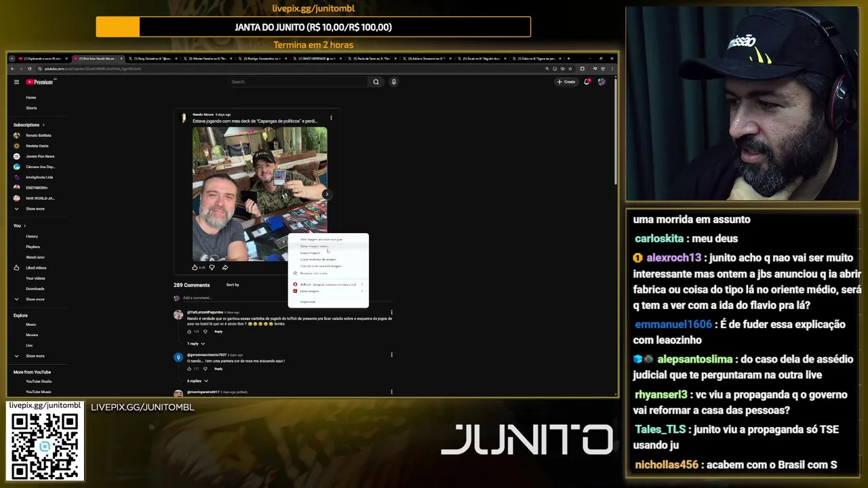This screenshot has height=488, width=868.
Task: Reload the page in browser
Action: 31,68
